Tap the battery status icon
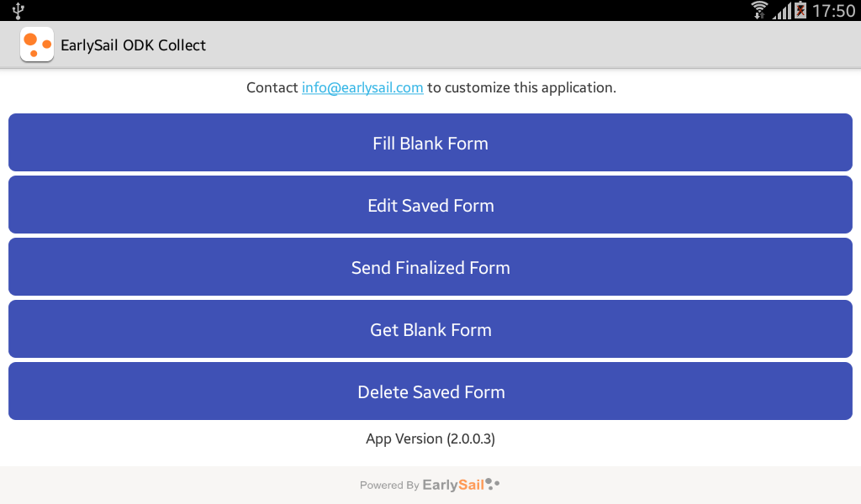 click(800, 10)
